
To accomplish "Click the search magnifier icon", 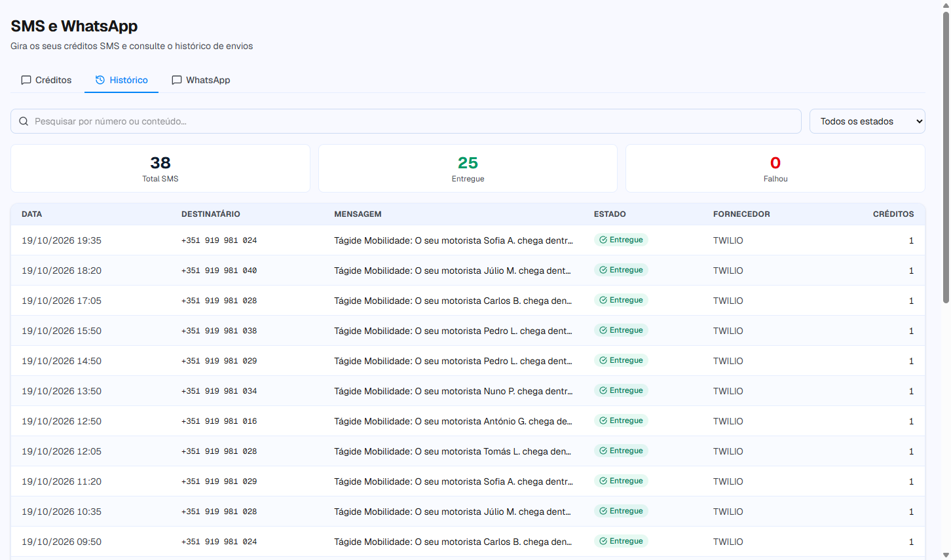I will (x=24, y=121).
